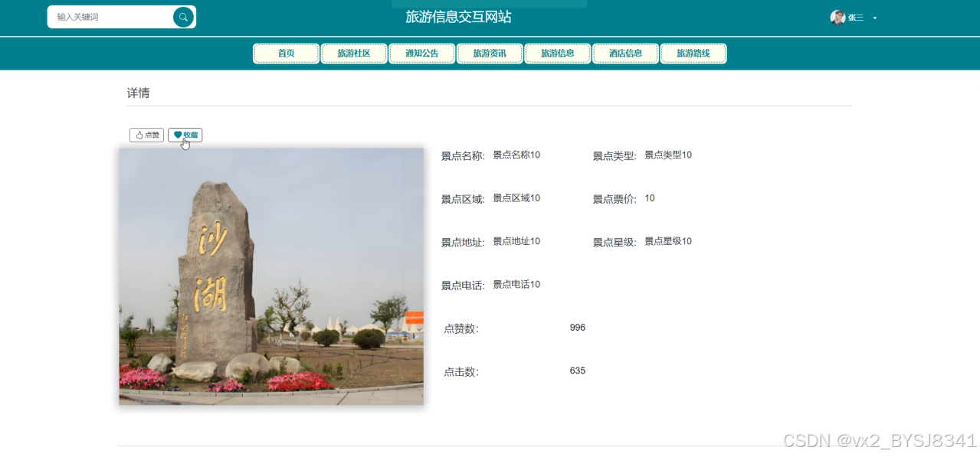Click the 景点名称10 value text
980x457 pixels.
tap(516, 155)
